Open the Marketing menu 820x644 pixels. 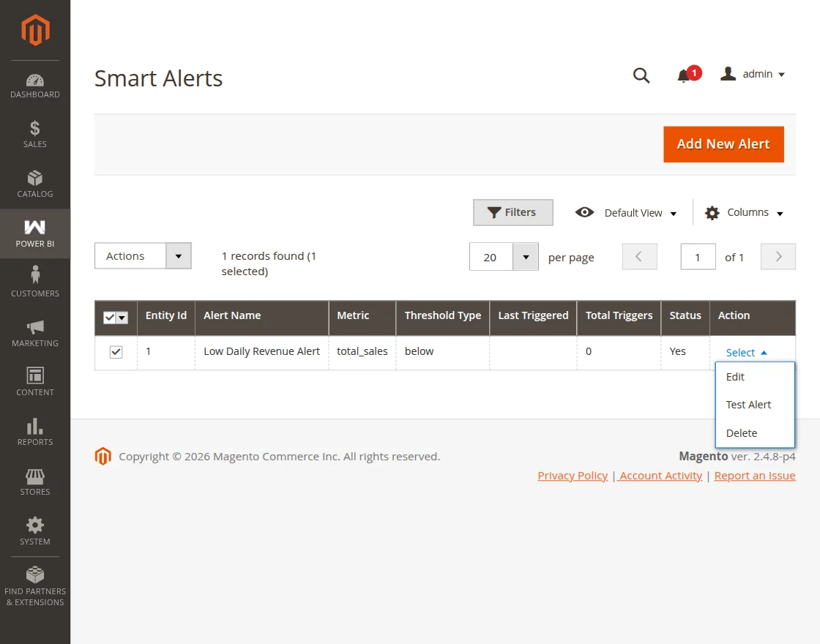[35, 333]
